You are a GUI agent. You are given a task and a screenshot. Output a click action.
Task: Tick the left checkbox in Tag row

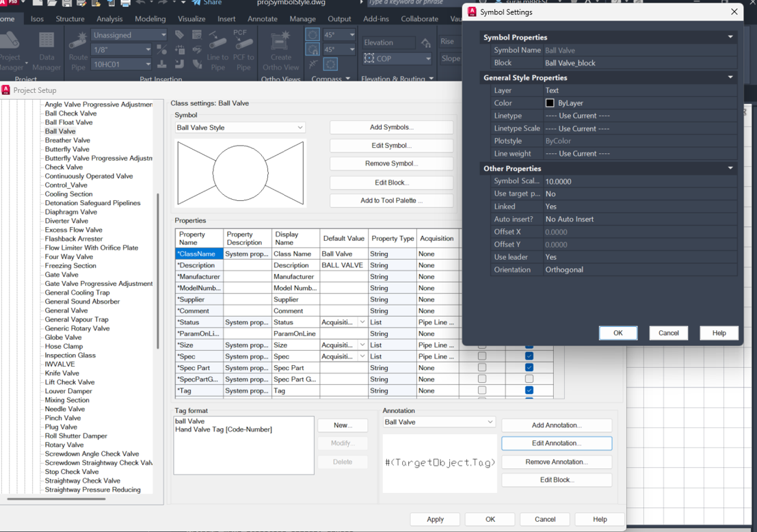(x=482, y=390)
